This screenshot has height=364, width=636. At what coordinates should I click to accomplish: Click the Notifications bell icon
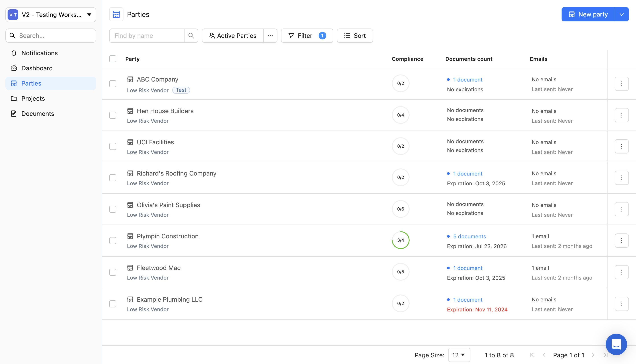click(14, 53)
